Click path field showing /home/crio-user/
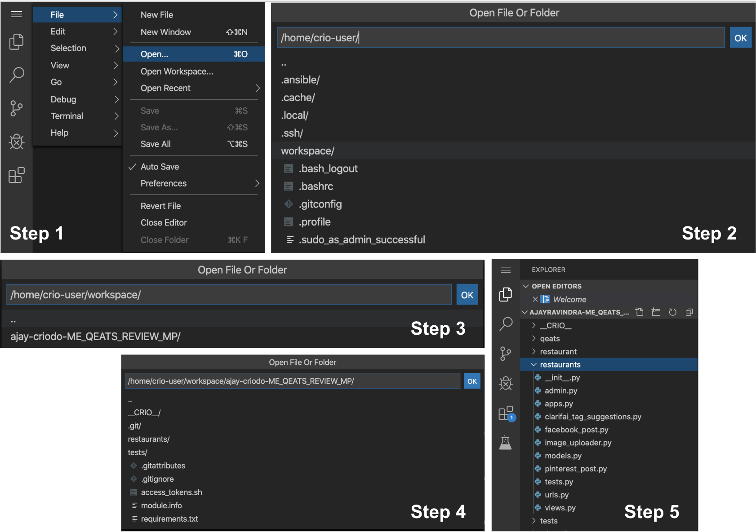The width and height of the screenshot is (756, 532). (501, 38)
